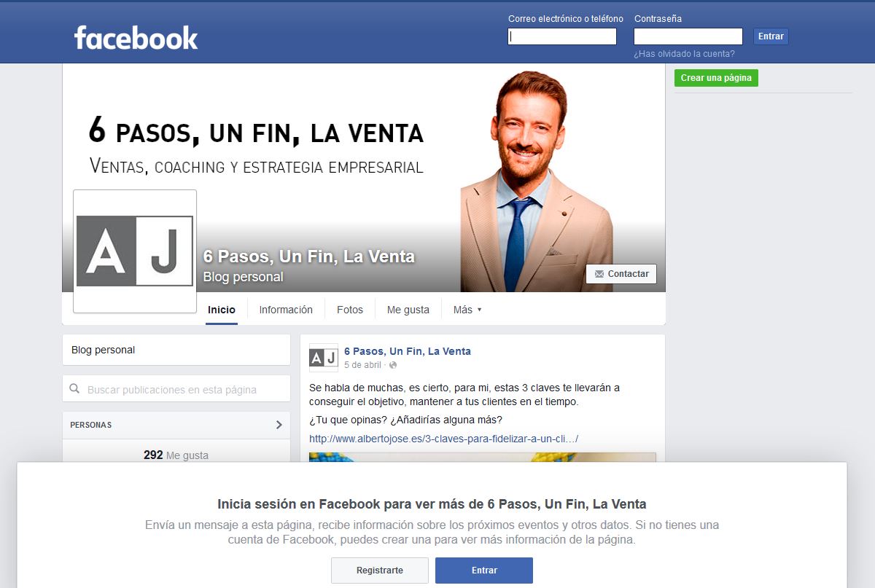
Task: Select the Inicio tab
Action: (222, 310)
